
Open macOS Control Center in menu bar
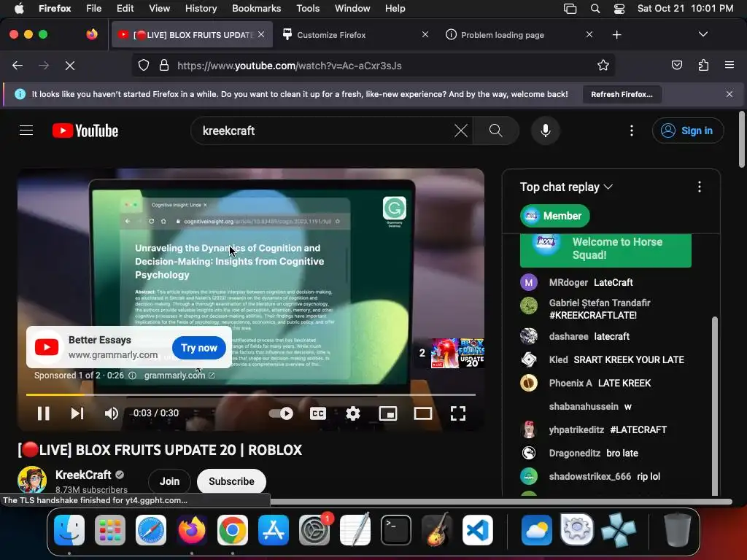[x=619, y=9]
